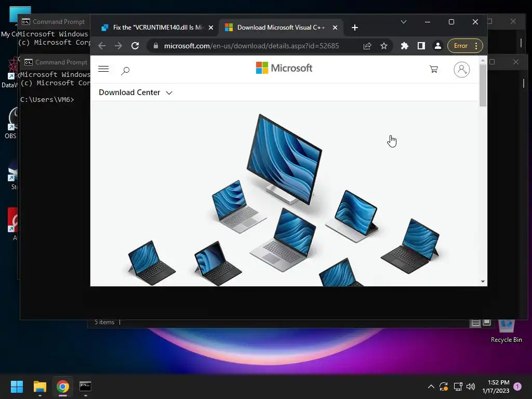Click the webpage vertical scrollbar thumb
The image size is (532, 399).
pos(483,85)
